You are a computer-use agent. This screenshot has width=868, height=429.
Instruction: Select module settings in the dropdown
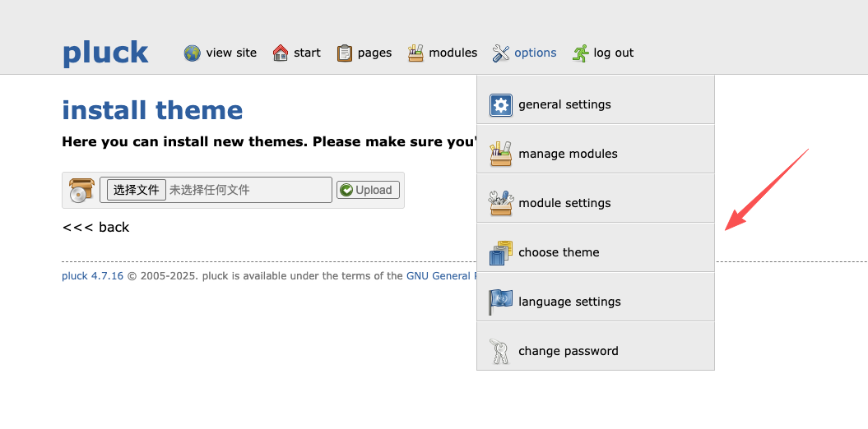(564, 204)
